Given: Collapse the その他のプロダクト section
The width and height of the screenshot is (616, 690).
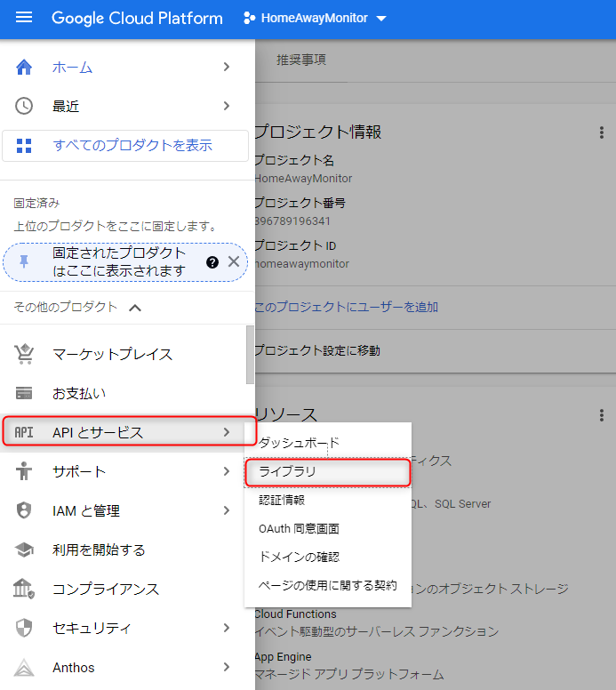Looking at the screenshot, I should [135, 308].
